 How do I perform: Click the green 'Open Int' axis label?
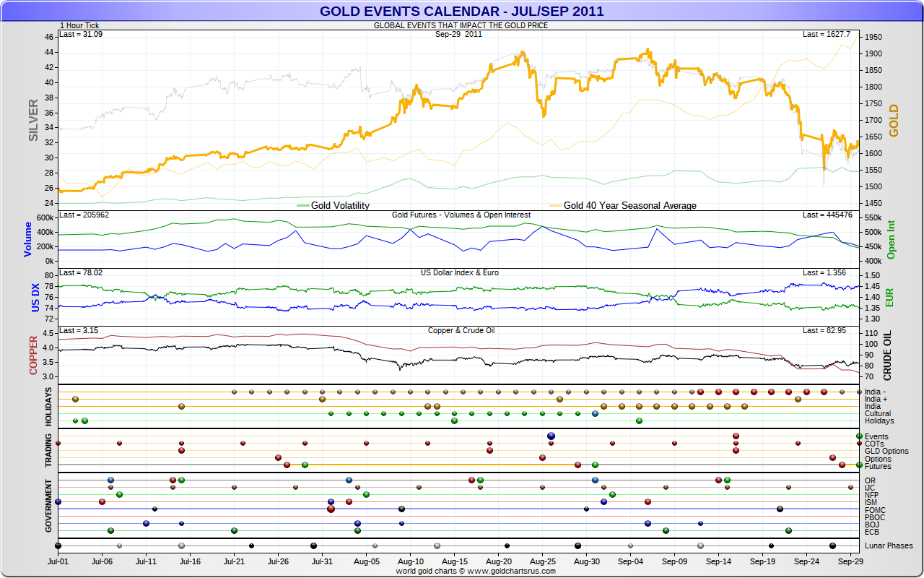pyautogui.click(x=891, y=239)
